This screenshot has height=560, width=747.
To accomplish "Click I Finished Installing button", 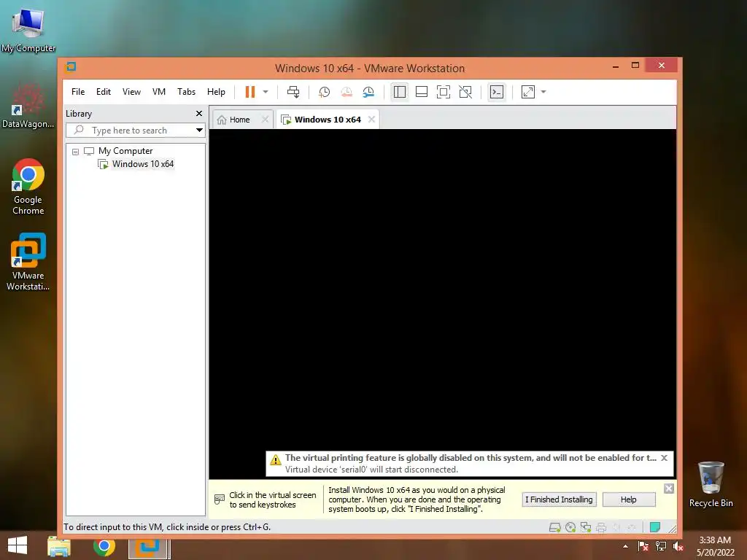I will pos(559,499).
